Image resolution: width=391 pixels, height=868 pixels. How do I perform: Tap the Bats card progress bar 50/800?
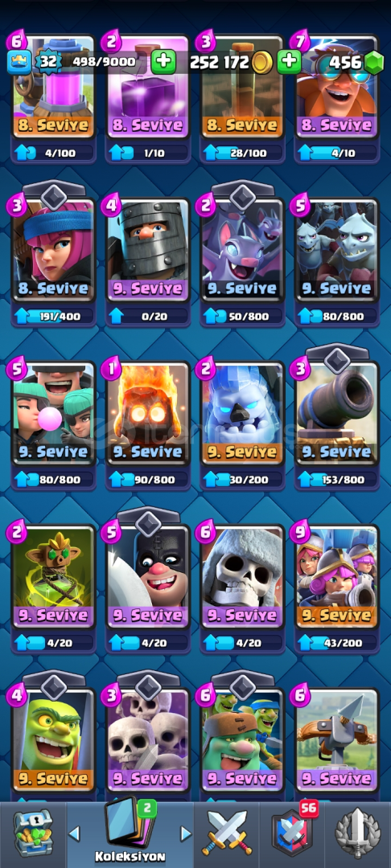(242, 316)
